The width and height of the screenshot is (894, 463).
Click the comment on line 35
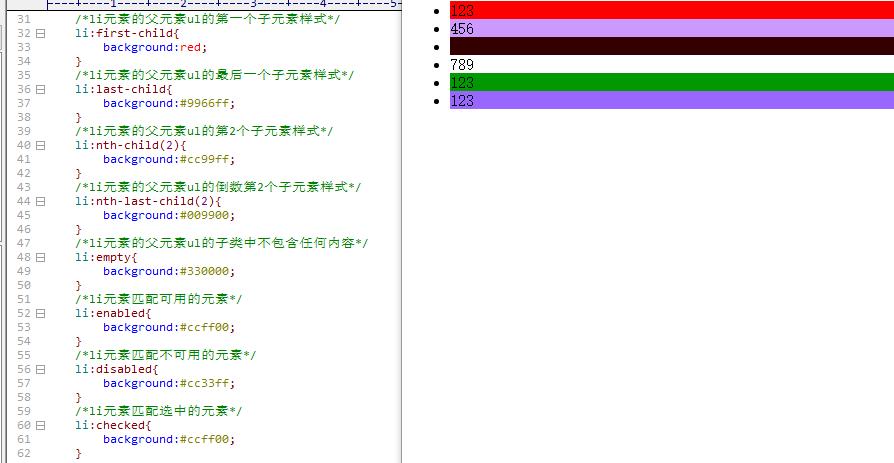click(x=214, y=75)
